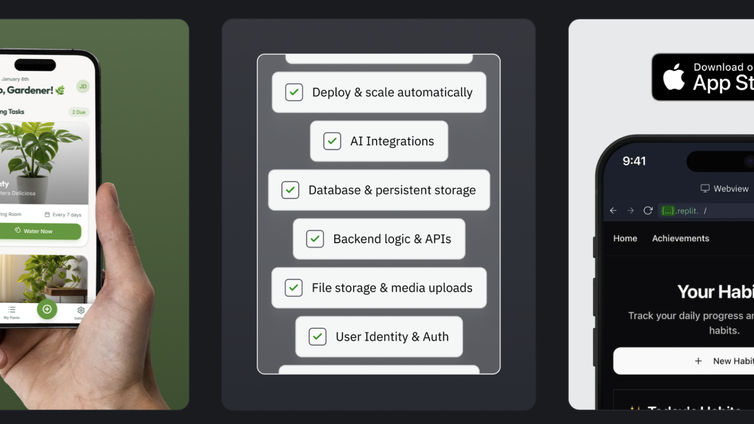Click the browser back arrow

point(614,211)
